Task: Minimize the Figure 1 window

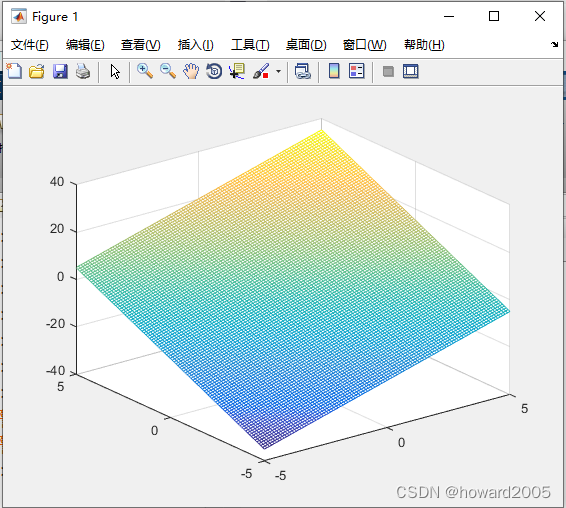Action: click(x=449, y=16)
